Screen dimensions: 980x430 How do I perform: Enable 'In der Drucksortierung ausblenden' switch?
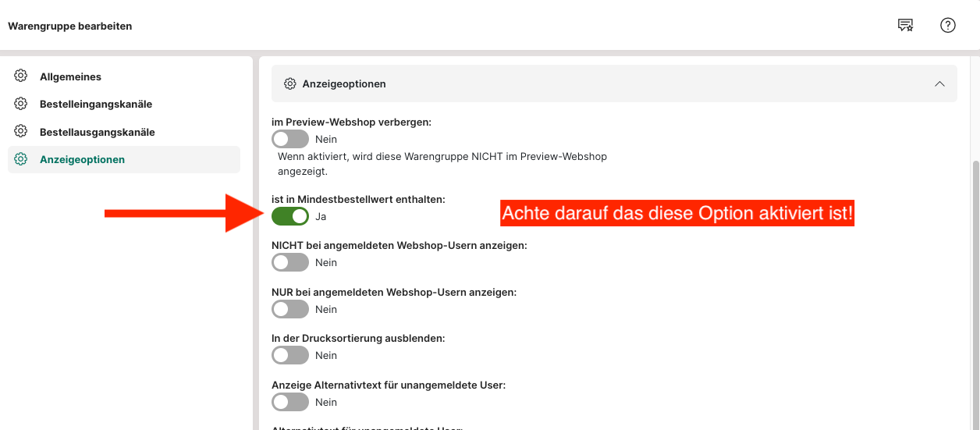290,356
